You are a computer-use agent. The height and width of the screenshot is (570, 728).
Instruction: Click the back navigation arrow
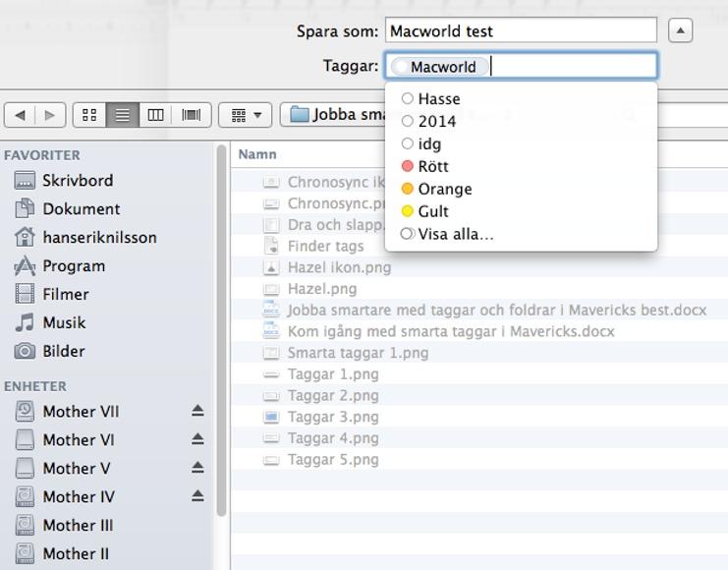tap(20, 115)
